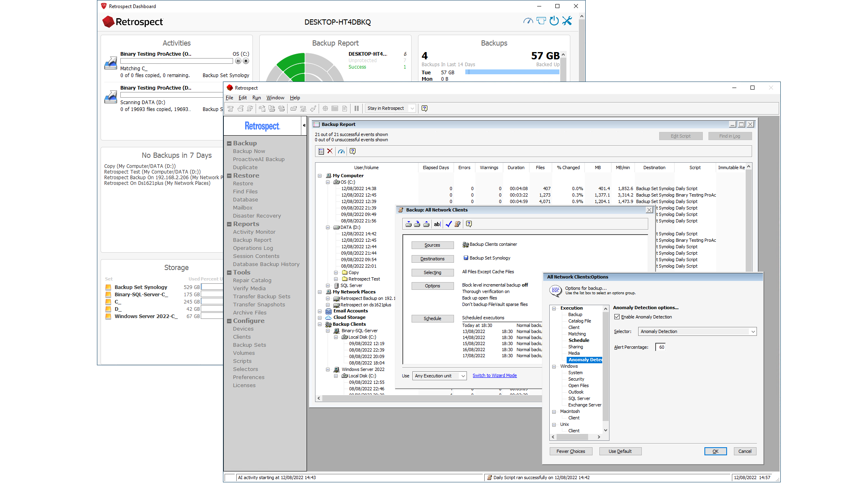Image resolution: width=868 pixels, height=488 pixels.
Task: Open the grid report icon in main toolbar
Action: 335,108
